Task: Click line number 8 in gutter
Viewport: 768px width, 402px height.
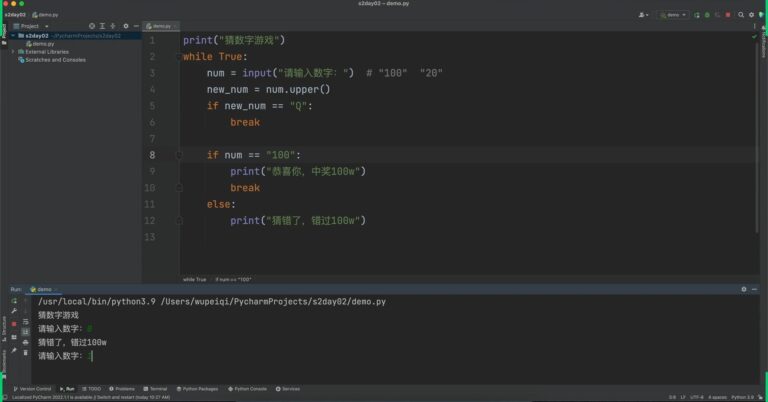Action: (x=152, y=155)
